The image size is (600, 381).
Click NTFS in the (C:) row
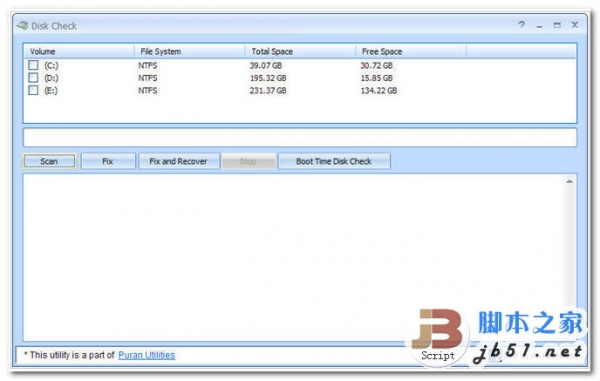(x=148, y=65)
